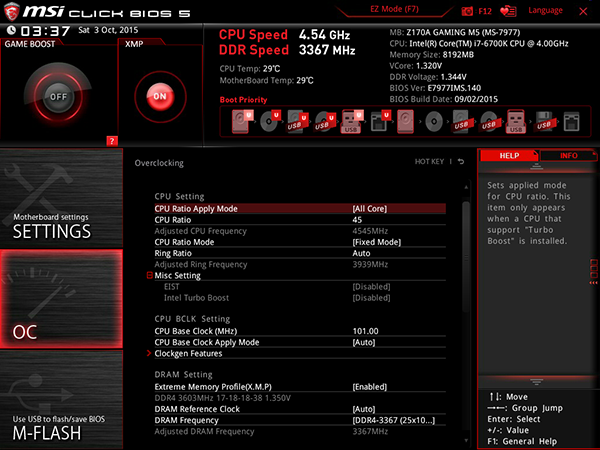Select the legacy hard disk icon without U badge
Image resolution: width=600 pixels, height=450 pixels.
click(x=405, y=121)
